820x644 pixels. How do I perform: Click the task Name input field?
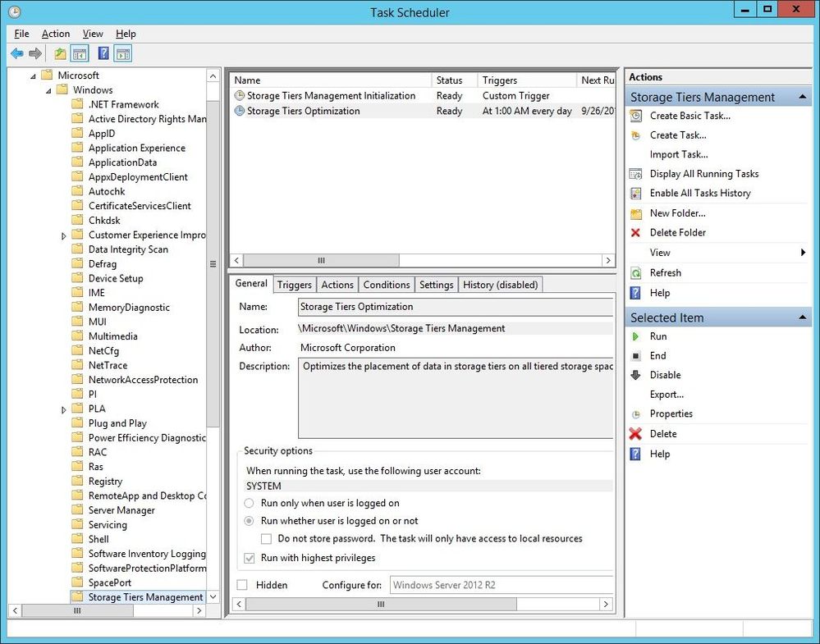[x=456, y=307]
